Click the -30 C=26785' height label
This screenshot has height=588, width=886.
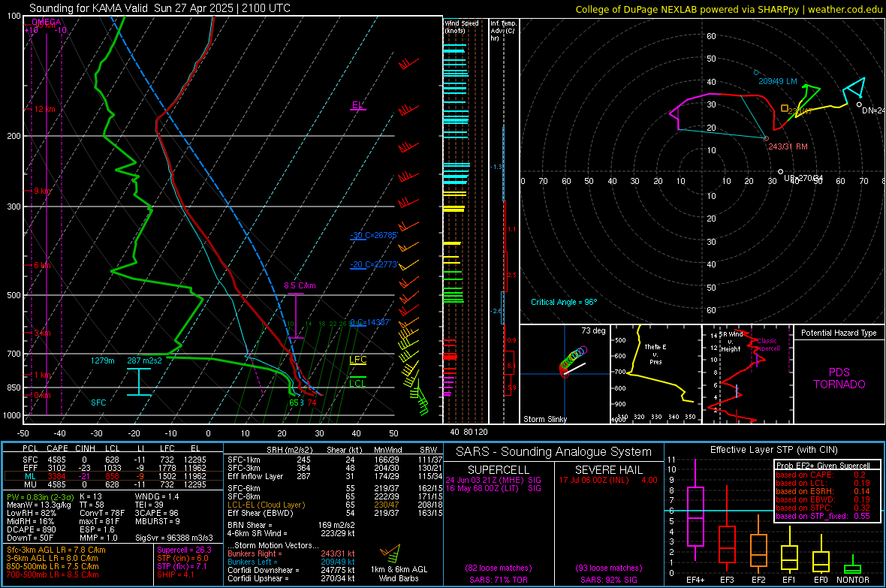click(x=374, y=235)
